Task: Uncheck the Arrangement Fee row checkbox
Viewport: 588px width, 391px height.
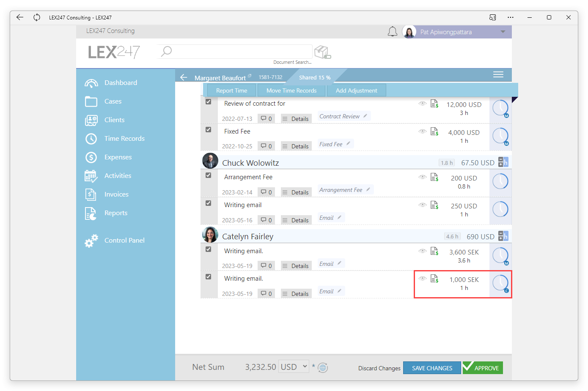Action: coord(208,175)
